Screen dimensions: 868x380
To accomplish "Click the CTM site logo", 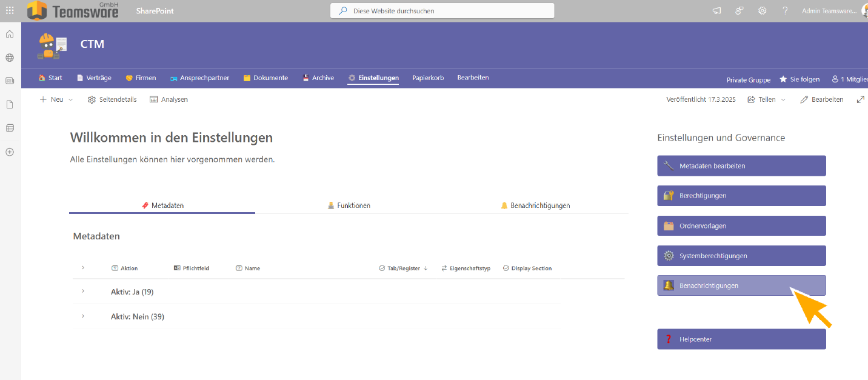I will point(53,45).
